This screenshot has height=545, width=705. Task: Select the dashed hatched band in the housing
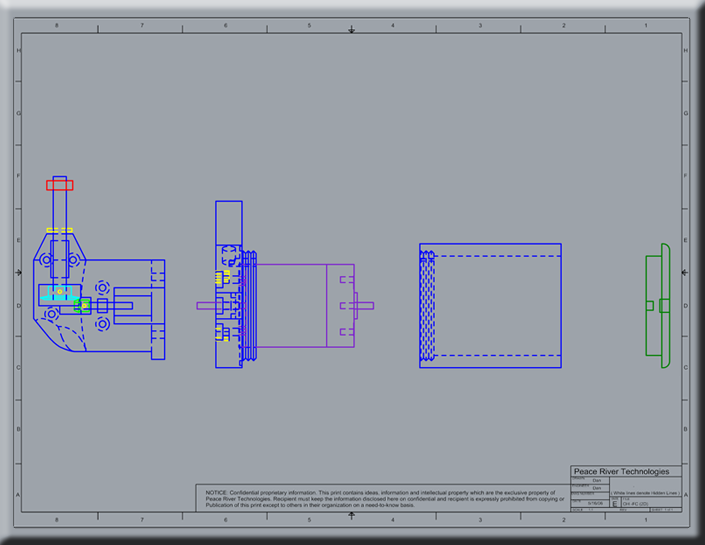coord(427,306)
